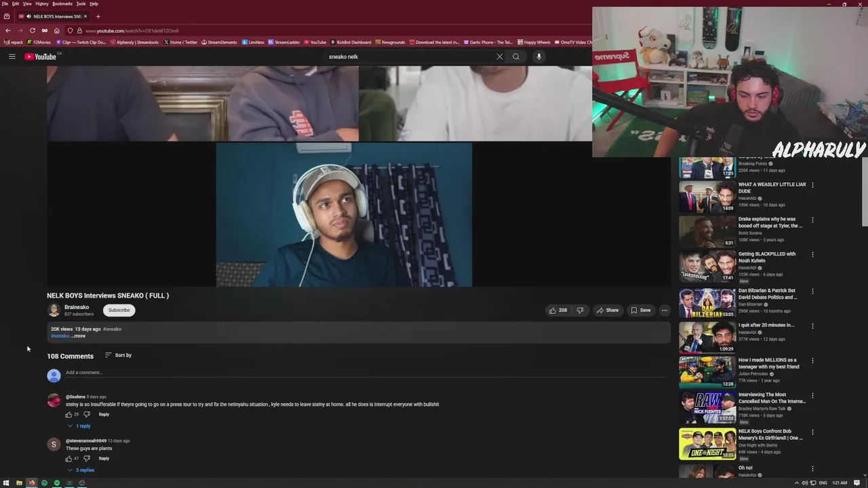Reply to the @0xalena comment
Viewport: 868px width, 488px height.
coord(104,414)
